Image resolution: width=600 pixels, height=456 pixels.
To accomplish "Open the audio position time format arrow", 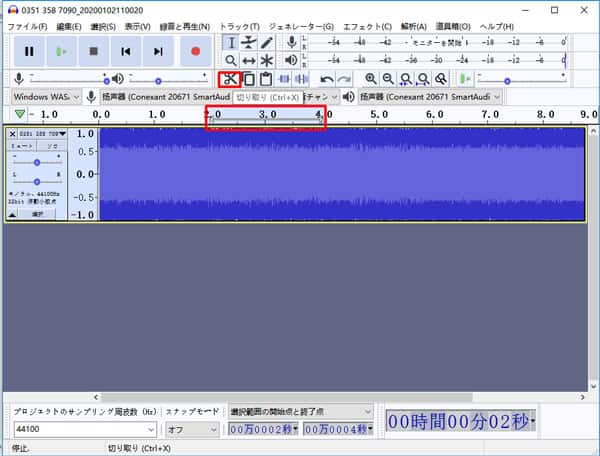I will pos(533,420).
